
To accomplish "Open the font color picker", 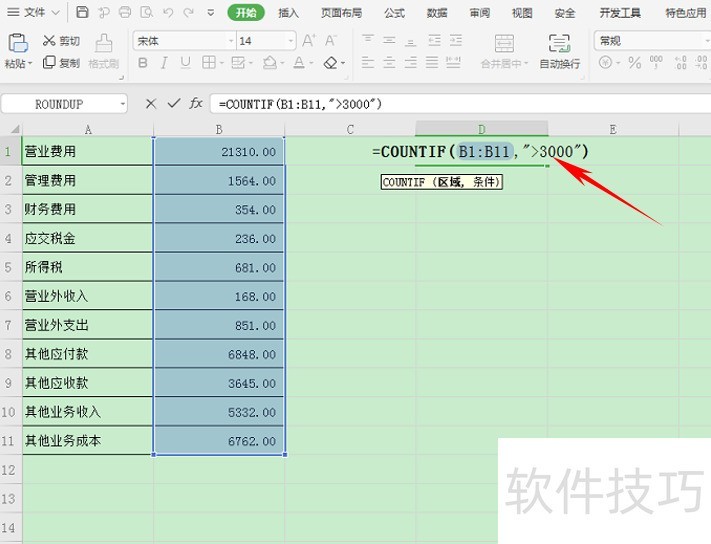I will pos(311,63).
